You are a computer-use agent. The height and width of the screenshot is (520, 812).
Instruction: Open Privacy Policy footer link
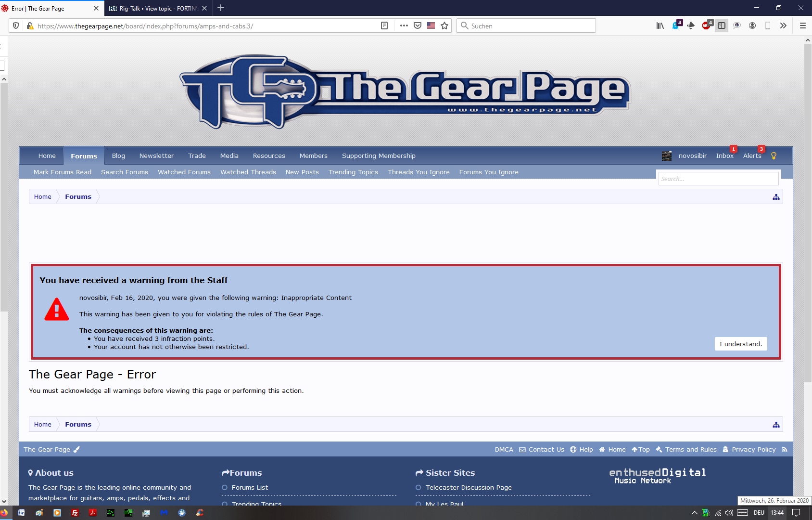(x=749, y=449)
